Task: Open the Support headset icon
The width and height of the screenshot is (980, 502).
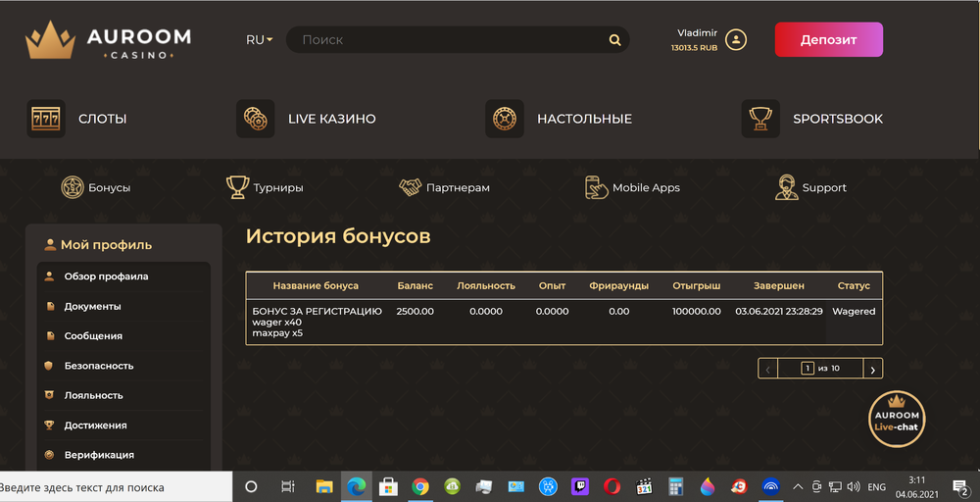Action: tap(786, 187)
